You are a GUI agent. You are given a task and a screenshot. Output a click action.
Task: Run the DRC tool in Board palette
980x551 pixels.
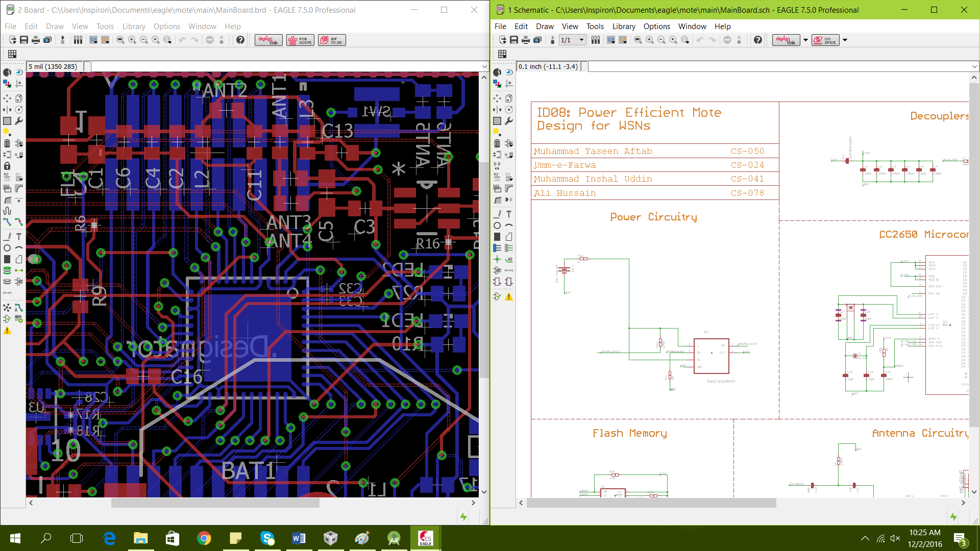(x=19, y=319)
